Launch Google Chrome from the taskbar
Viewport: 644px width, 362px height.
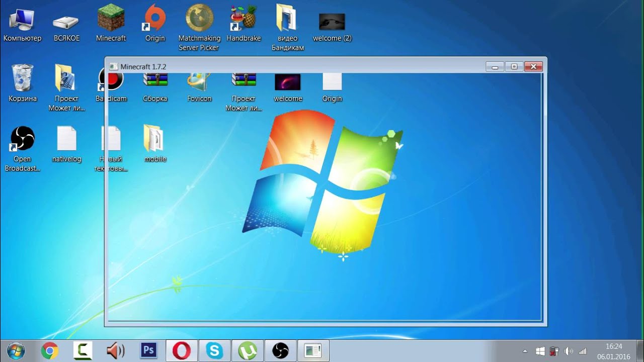click(49, 350)
